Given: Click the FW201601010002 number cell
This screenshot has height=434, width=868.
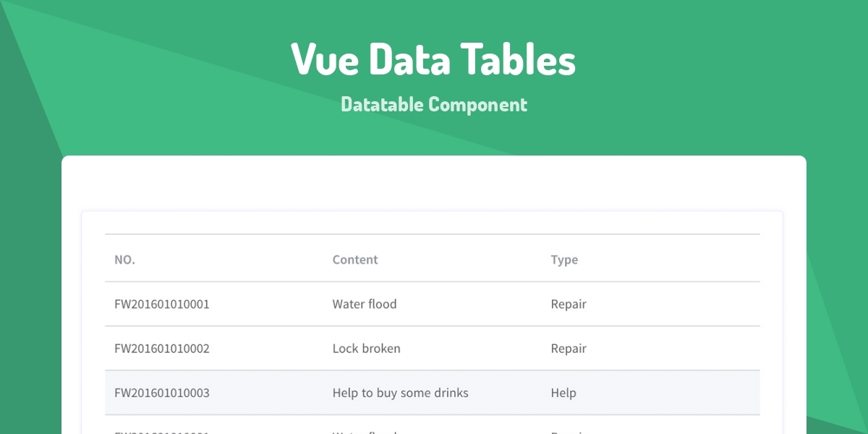Looking at the screenshot, I should (163, 348).
